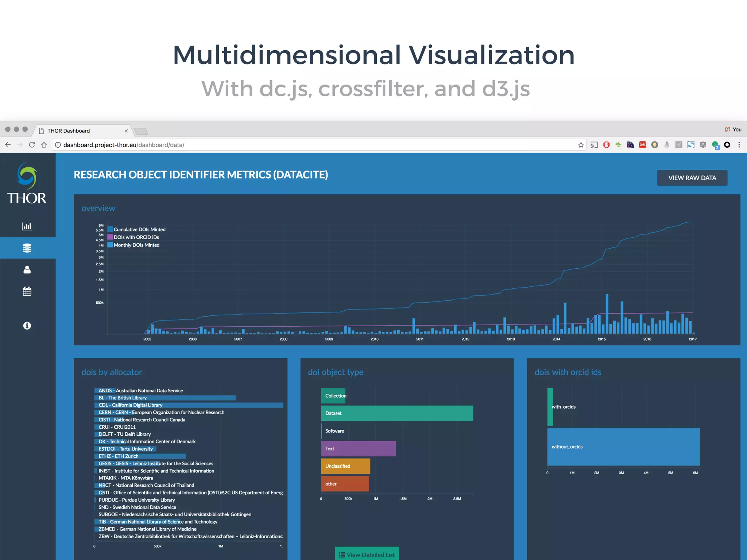Go to browser home icon
747x560 pixels.
coord(44,145)
